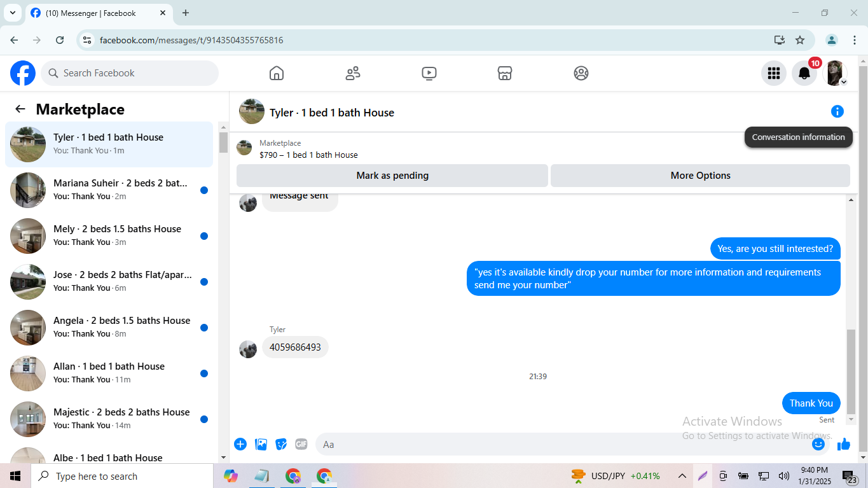Close the Messenger | Facebook tab
This screenshot has height=488, width=868.
(163, 13)
